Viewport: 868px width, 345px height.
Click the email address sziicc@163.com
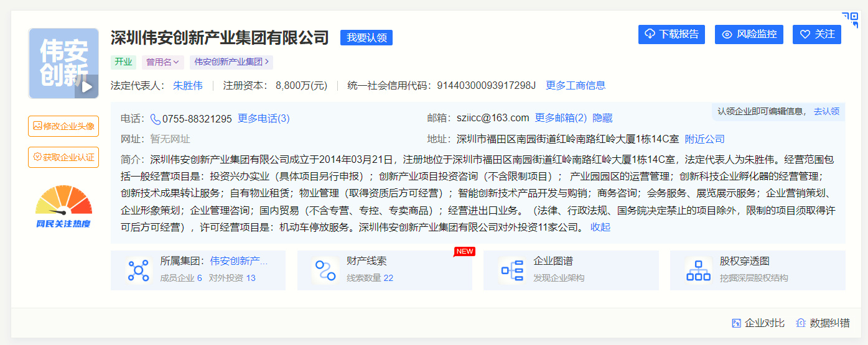493,118
